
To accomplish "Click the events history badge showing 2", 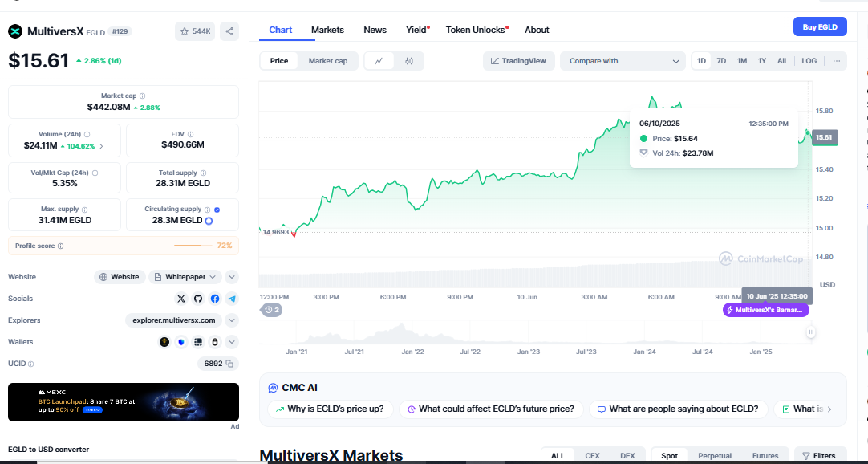I will coord(271,310).
